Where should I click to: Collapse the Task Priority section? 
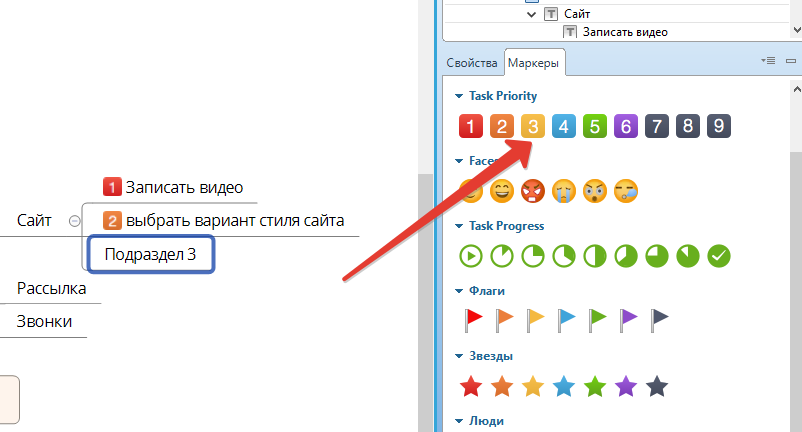pos(459,96)
